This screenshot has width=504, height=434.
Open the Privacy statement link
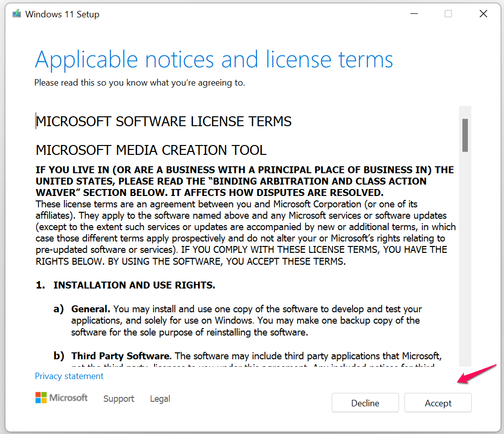click(69, 376)
